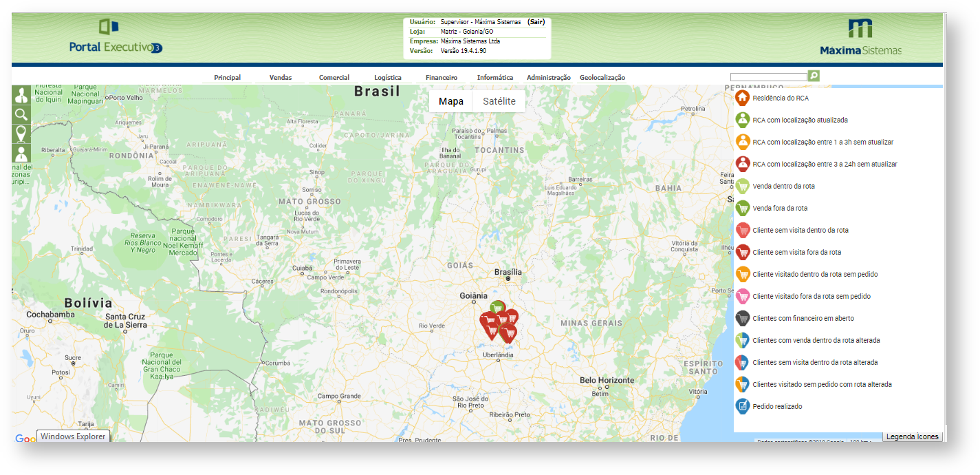Click the RCA localização 1 a 3h legend icon

click(742, 142)
